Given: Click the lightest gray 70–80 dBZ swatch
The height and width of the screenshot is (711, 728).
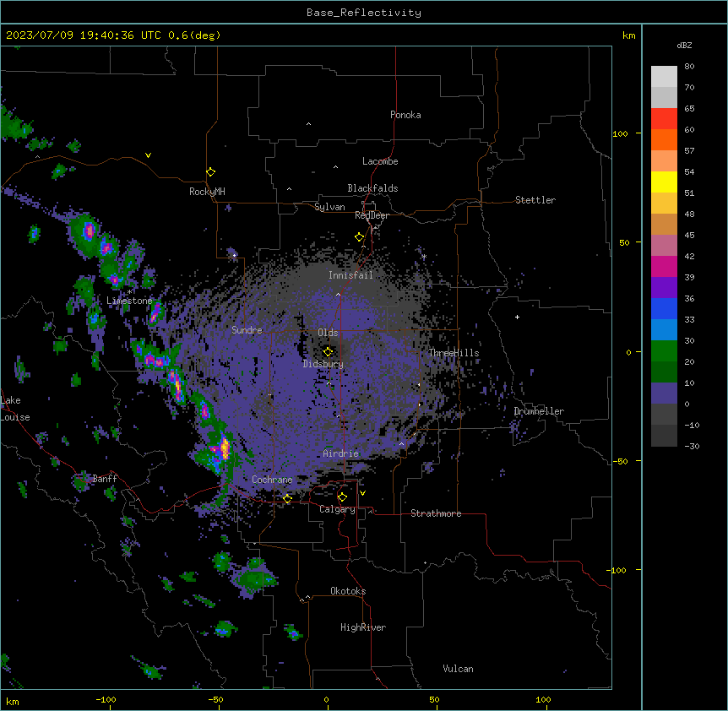Looking at the screenshot, I should coord(664,77).
